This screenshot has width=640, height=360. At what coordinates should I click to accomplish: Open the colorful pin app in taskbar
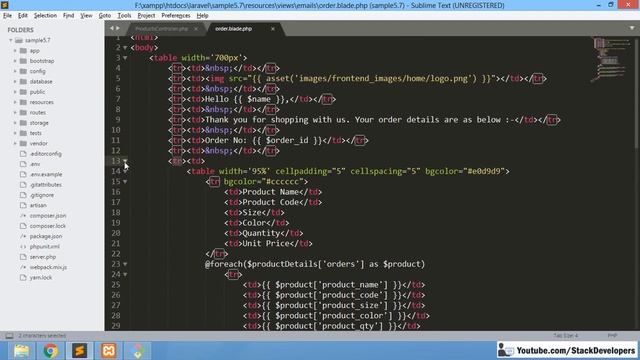coord(138,351)
